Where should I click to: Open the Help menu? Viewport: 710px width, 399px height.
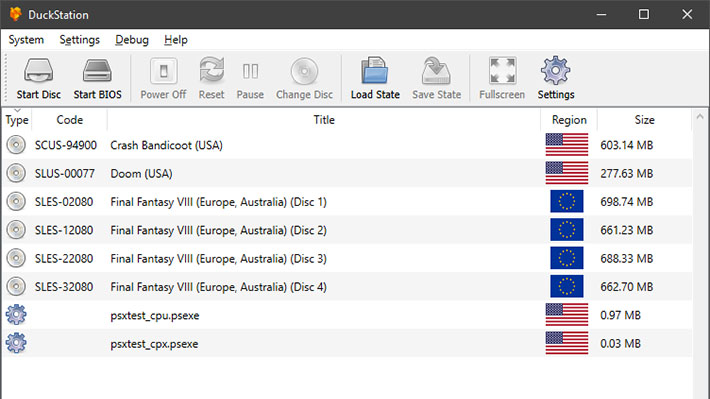[176, 40]
